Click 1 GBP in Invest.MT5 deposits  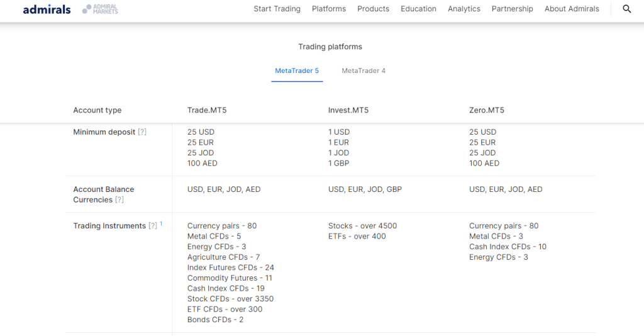pos(339,163)
